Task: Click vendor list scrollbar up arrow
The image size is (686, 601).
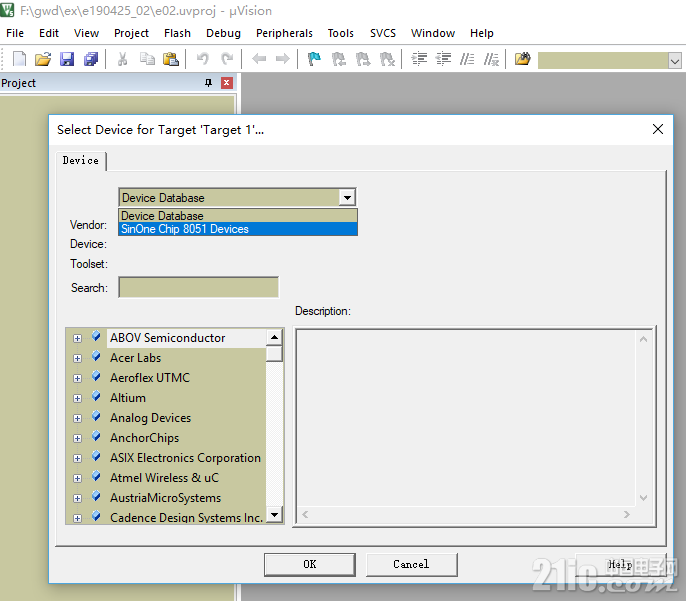Action: coord(274,337)
